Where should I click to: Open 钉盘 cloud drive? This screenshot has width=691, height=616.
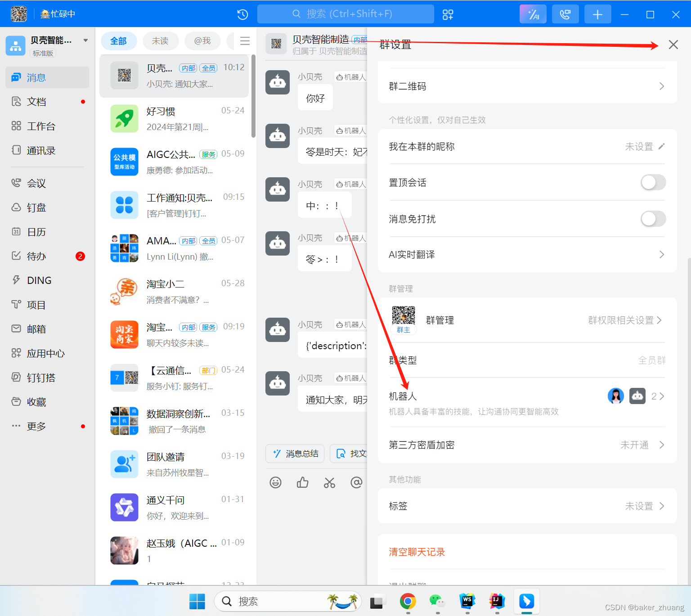(x=47, y=207)
